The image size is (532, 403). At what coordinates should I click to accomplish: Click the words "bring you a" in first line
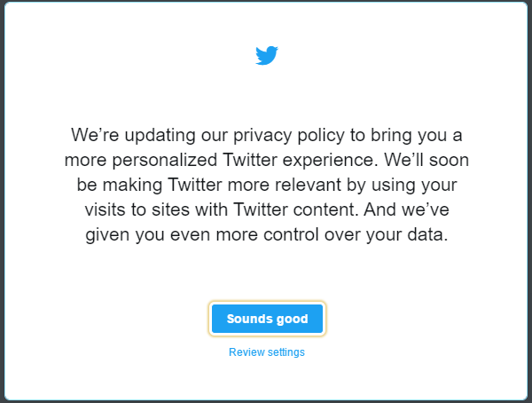click(x=417, y=136)
